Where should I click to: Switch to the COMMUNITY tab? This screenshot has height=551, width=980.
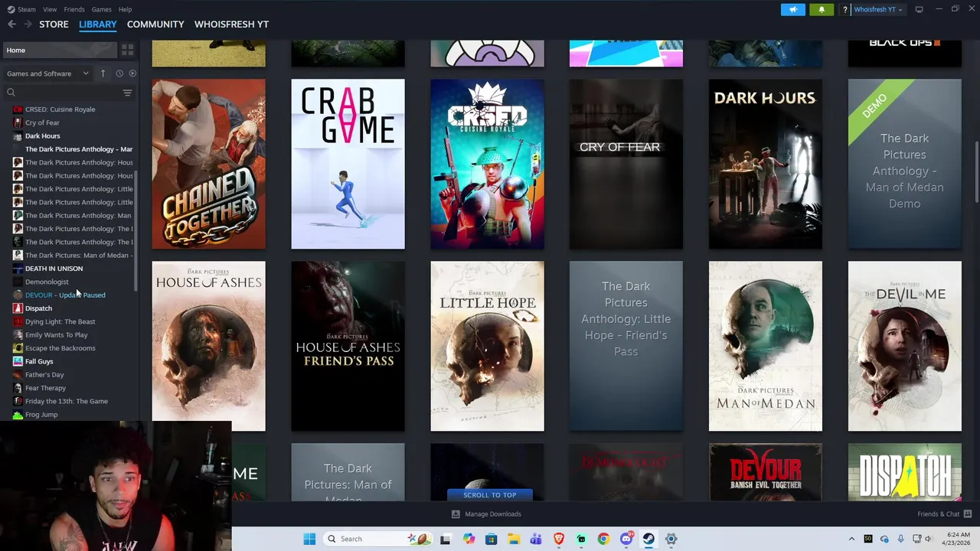[155, 24]
